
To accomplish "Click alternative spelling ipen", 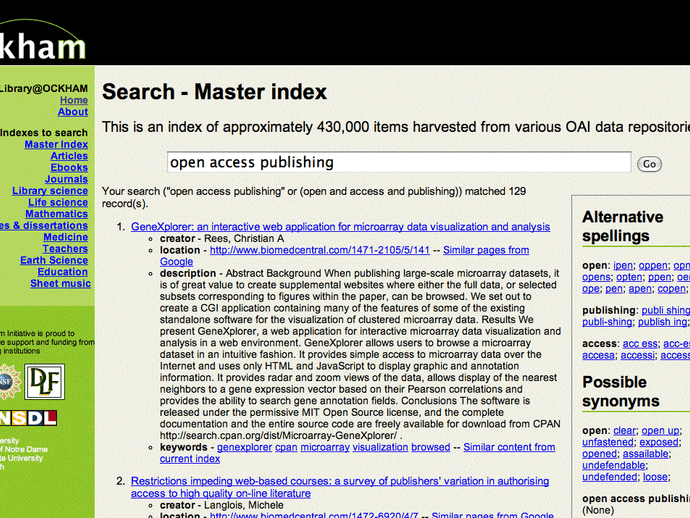I will click(623, 265).
